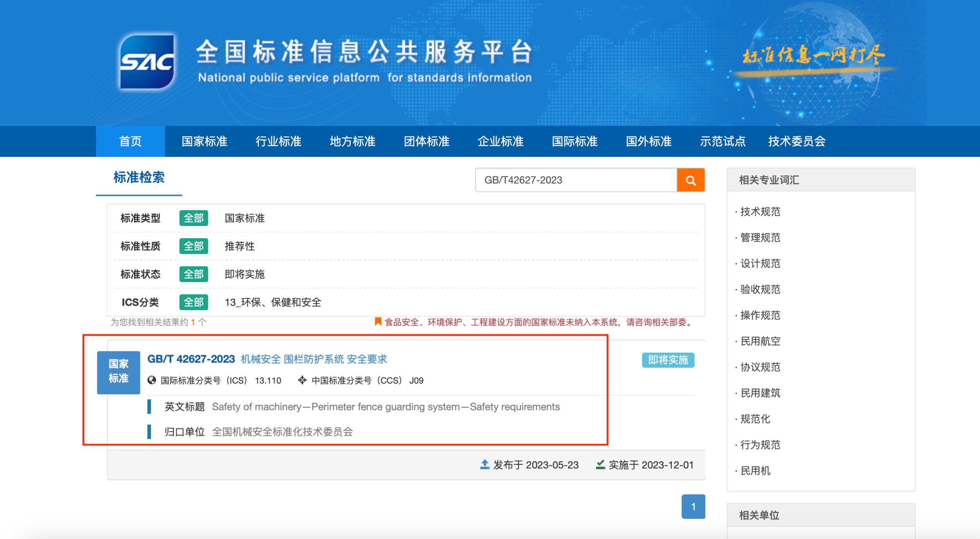This screenshot has height=539, width=980.
Task: Click the checkmark icon beside implementation date
Action: pos(600,464)
